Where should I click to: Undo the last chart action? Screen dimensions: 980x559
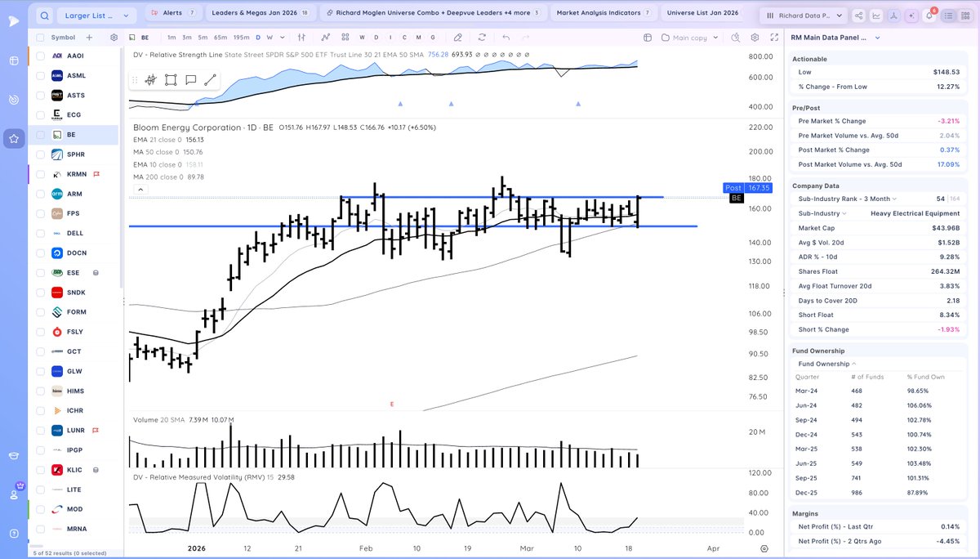pyautogui.click(x=506, y=38)
